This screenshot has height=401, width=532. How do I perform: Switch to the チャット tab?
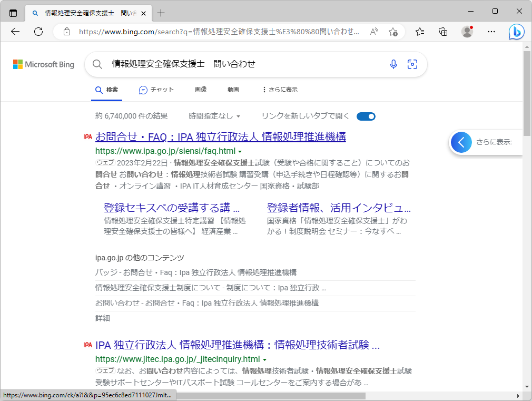coord(156,90)
